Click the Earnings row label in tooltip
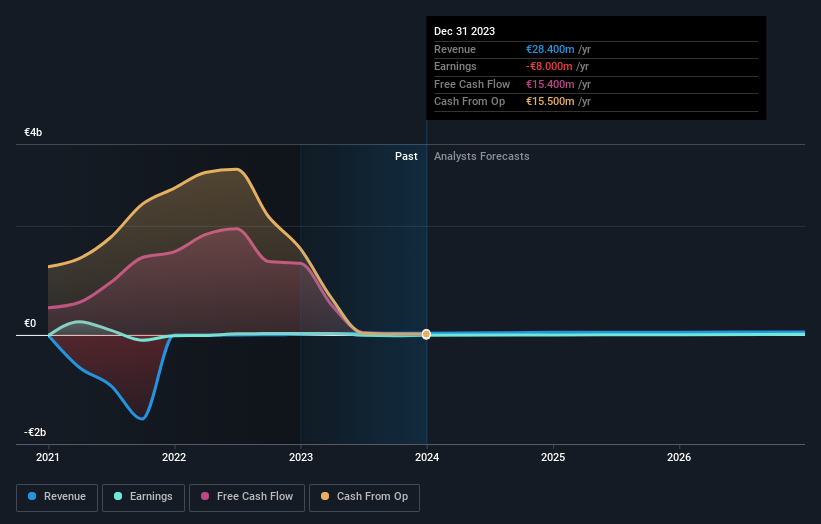This screenshot has width=821, height=524. [455, 66]
